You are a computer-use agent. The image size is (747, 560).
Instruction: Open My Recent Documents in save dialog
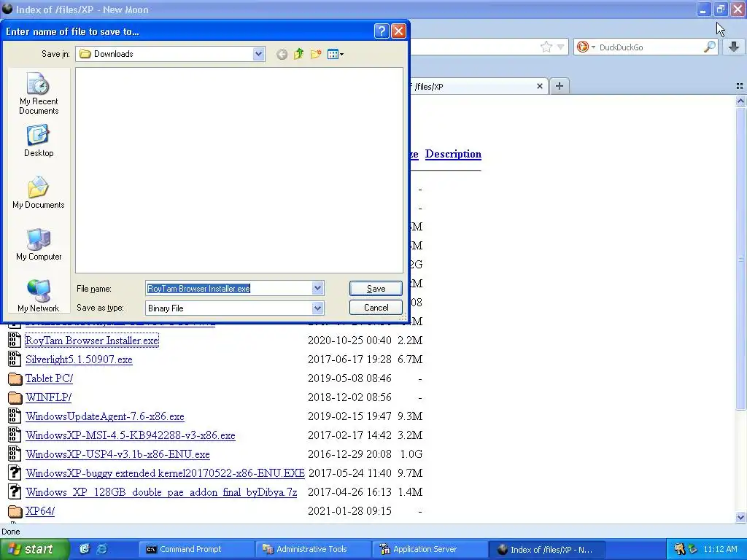tap(39, 94)
